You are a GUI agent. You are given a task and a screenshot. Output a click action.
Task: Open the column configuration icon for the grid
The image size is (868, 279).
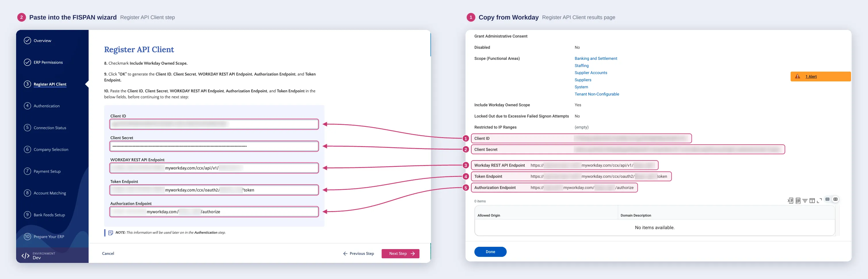tap(812, 201)
